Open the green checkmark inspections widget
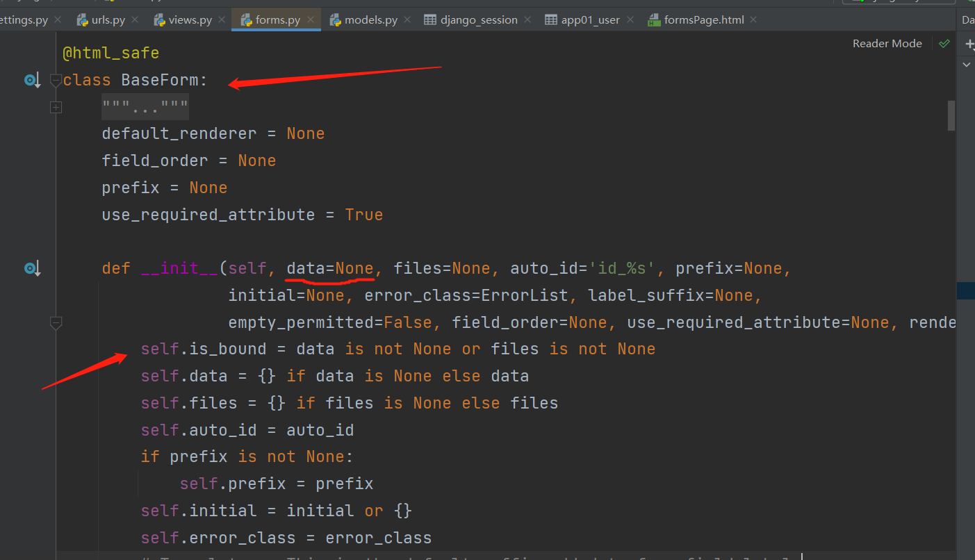The height and width of the screenshot is (560, 975). point(944,44)
